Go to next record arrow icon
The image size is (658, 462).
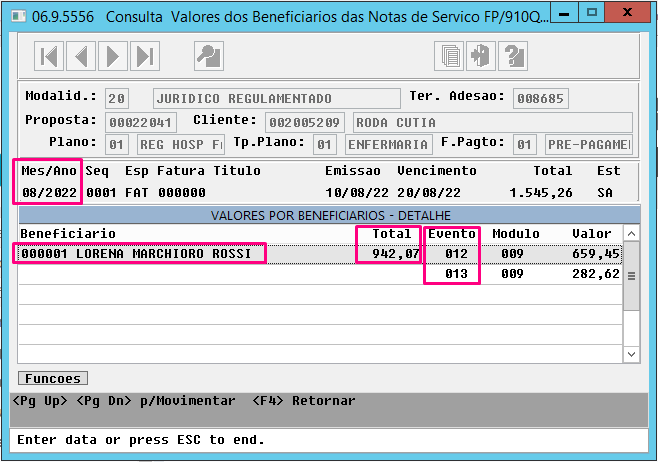(113, 56)
